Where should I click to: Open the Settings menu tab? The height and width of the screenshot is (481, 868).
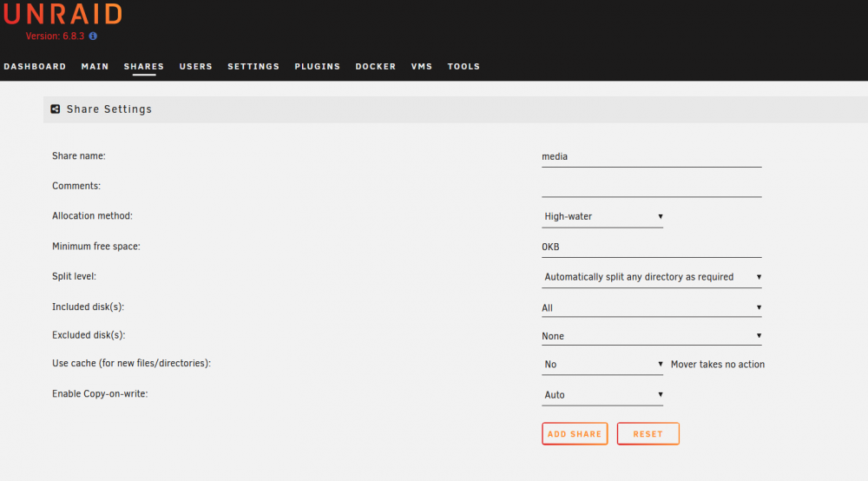point(253,67)
